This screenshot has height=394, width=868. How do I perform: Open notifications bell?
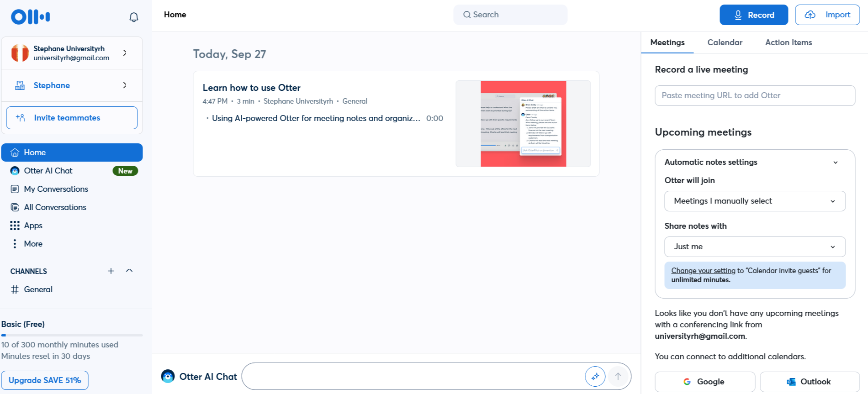133,17
